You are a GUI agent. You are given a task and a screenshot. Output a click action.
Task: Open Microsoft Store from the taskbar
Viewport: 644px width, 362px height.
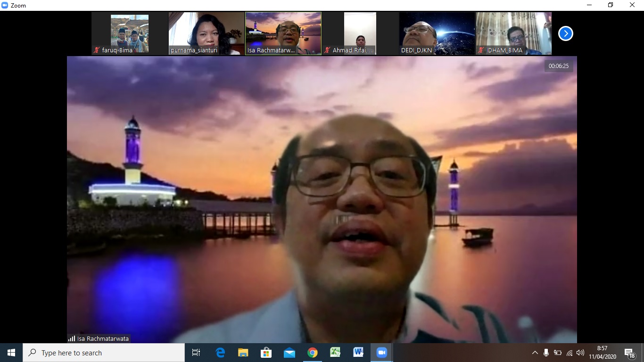[266, 353]
